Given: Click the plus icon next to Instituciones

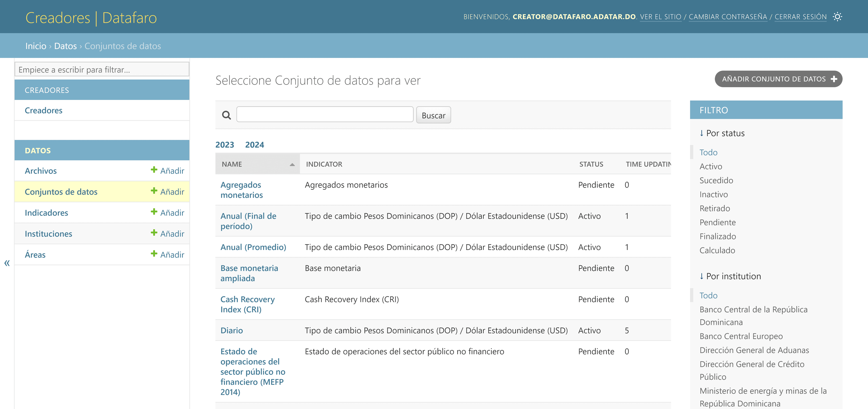Looking at the screenshot, I should tap(154, 233).
